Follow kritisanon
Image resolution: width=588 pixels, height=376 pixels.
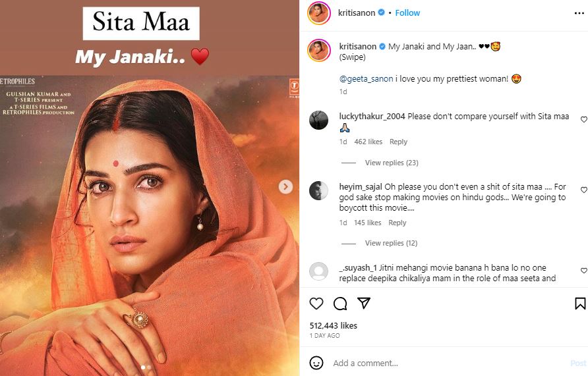[x=407, y=13]
